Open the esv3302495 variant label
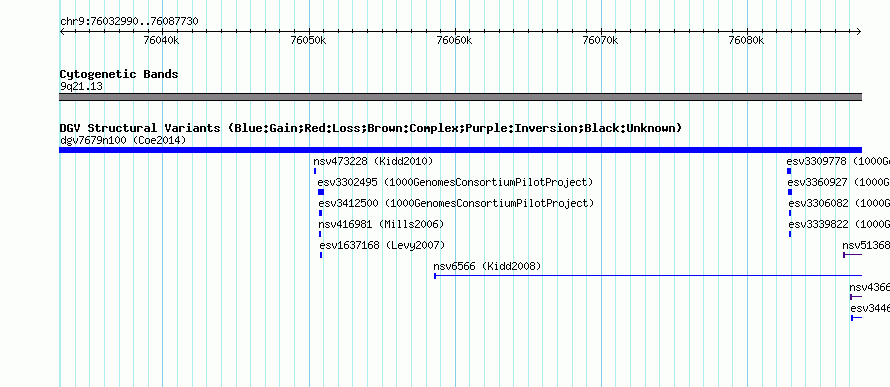 (455, 183)
